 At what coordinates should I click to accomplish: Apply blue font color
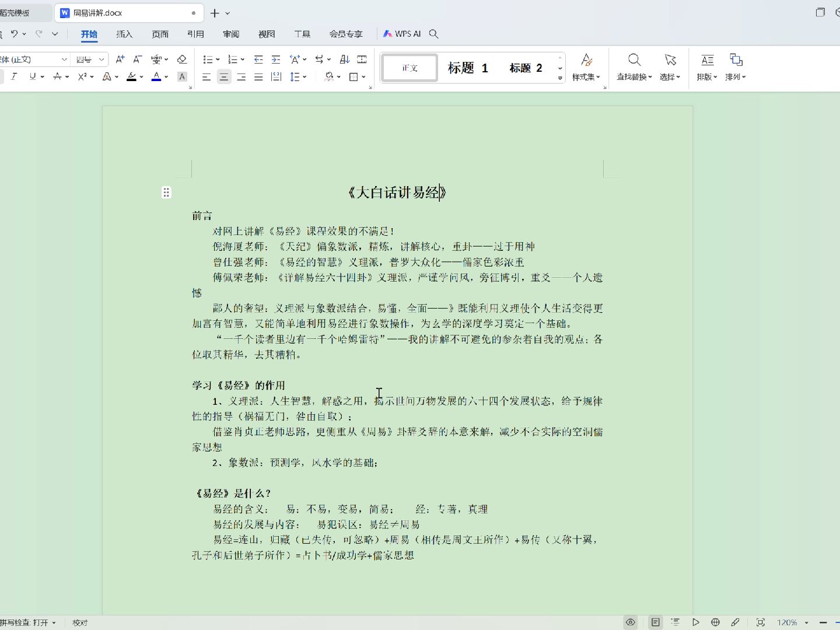(156, 76)
